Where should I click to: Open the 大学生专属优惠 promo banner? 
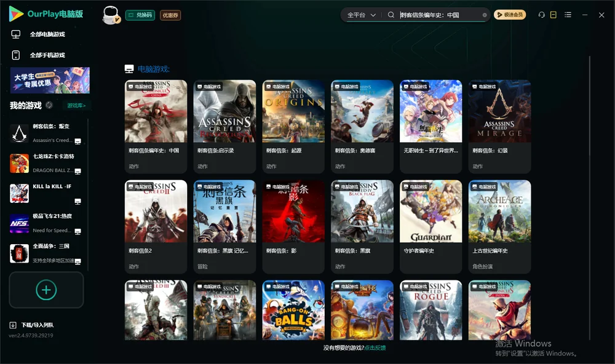50,81
